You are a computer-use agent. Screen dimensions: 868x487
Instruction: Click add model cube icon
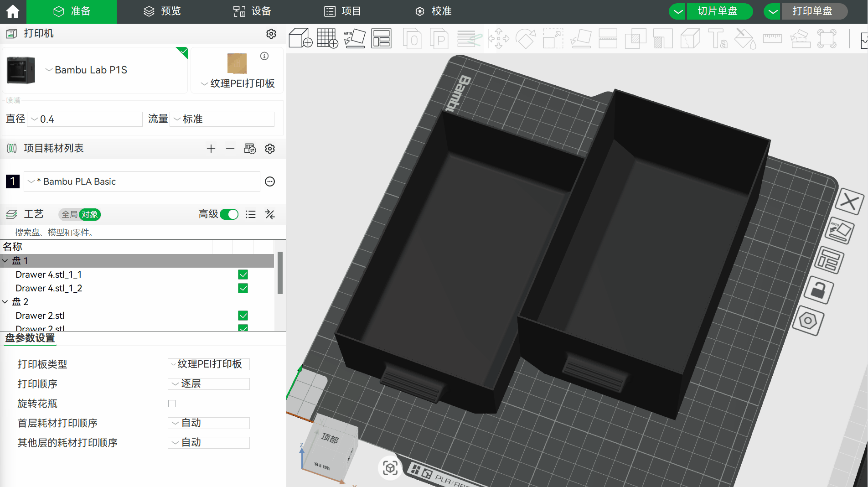tap(300, 38)
